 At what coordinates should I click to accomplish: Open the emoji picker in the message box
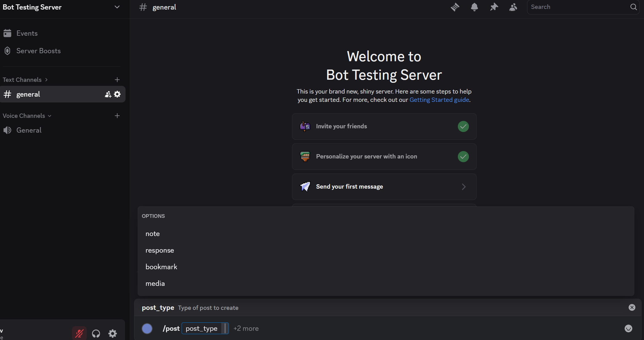(628, 328)
